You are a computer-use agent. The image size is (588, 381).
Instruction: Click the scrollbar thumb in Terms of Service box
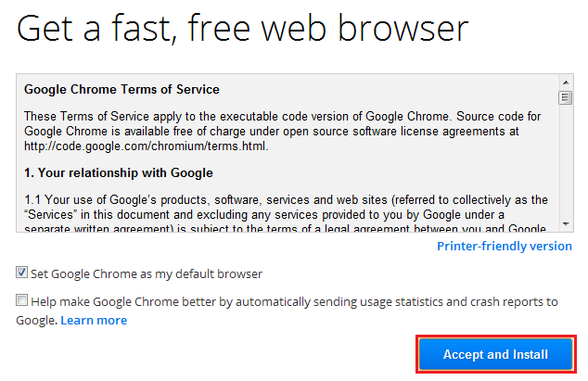566,97
